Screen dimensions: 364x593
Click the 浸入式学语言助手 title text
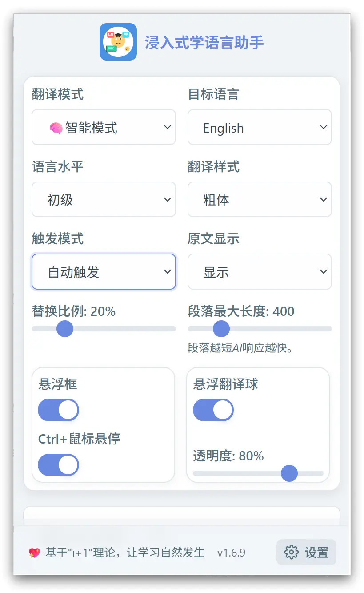[204, 43]
